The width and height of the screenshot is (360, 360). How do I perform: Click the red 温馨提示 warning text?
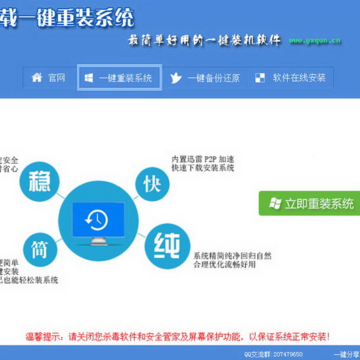click(178, 336)
